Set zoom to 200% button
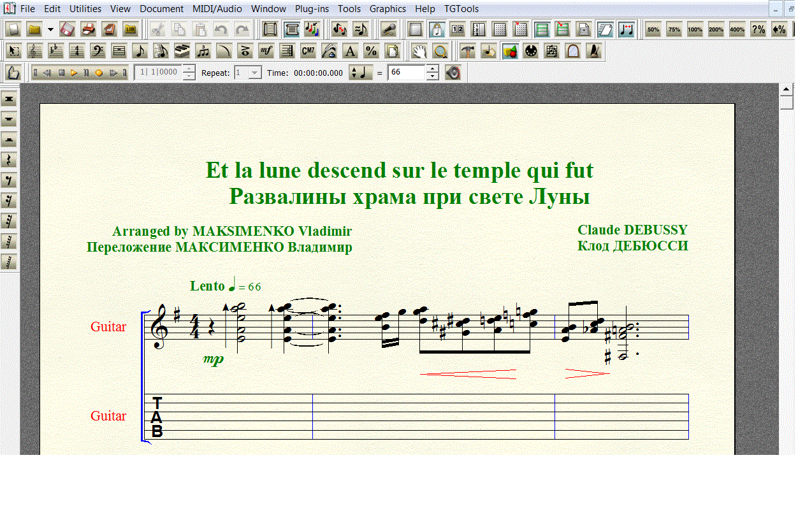This screenshot has width=812, height=518. [x=716, y=29]
